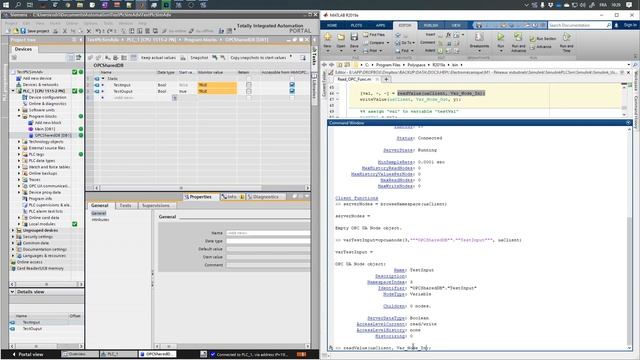Click MATLAB Run green arrow
Image resolution: width=640 pixels, height=360 pixels.
[x=500, y=37]
